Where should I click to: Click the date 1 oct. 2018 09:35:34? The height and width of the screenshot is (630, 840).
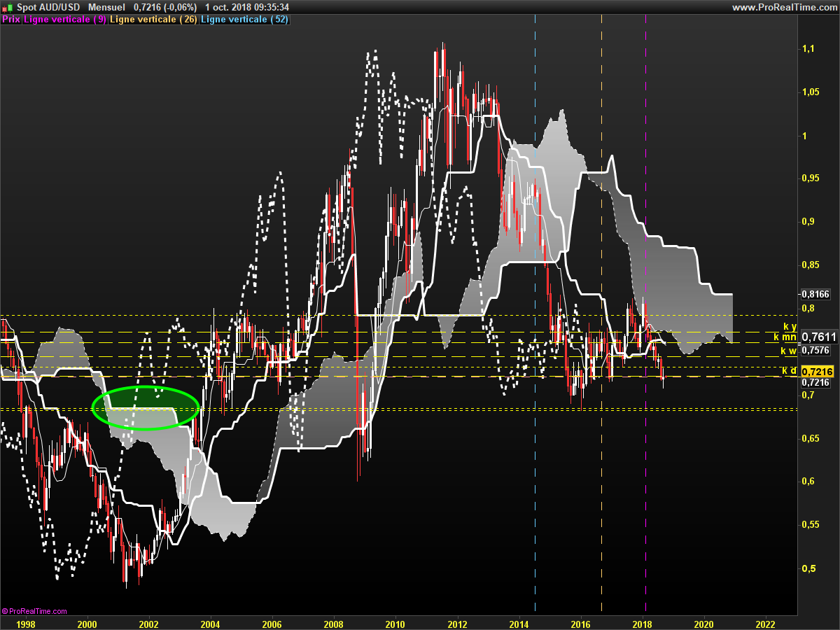click(x=248, y=7)
